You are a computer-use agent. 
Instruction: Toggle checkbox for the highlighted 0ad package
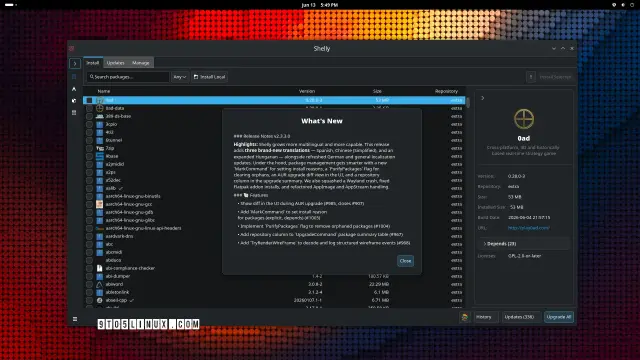(89, 100)
